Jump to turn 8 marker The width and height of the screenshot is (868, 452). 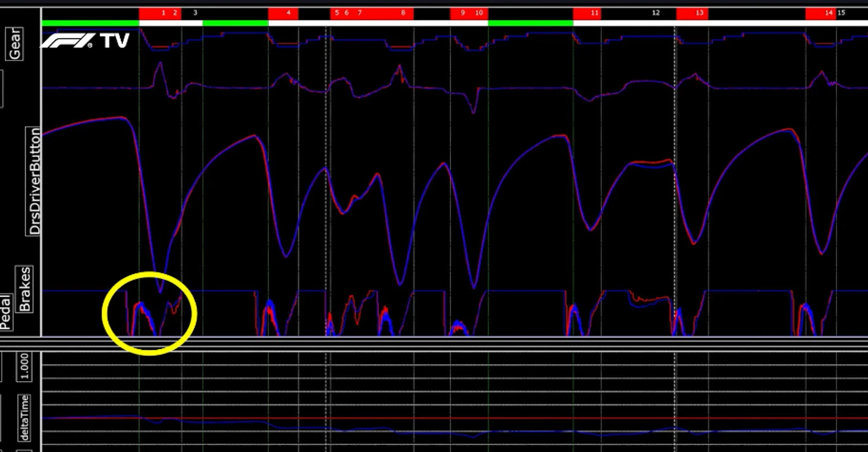[x=403, y=12]
